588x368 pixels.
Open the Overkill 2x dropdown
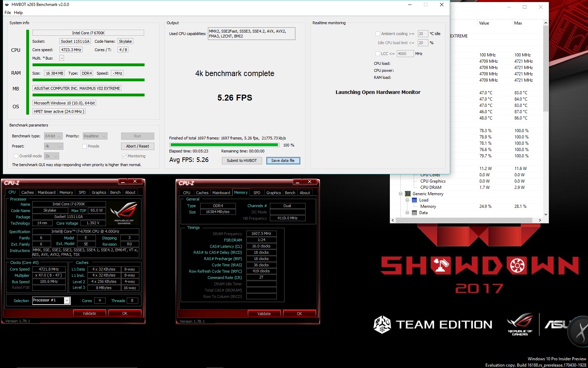pyautogui.click(x=51, y=156)
